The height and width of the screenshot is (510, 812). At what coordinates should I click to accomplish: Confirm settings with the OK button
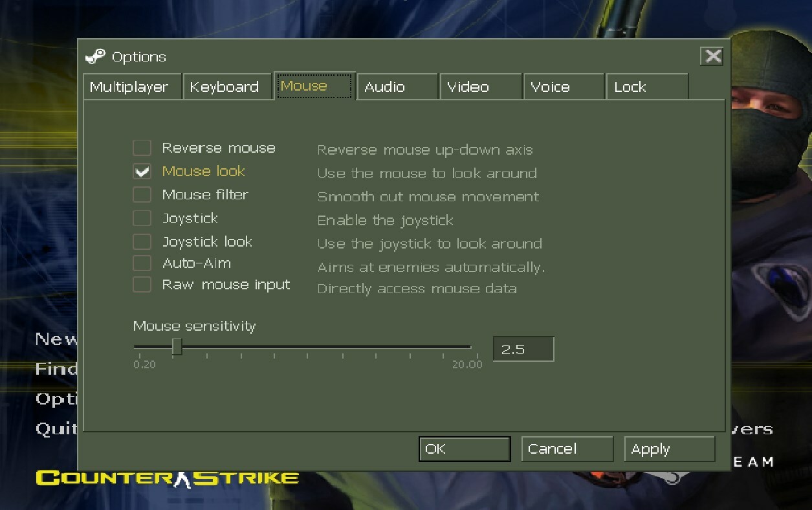[x=465, y=449]
